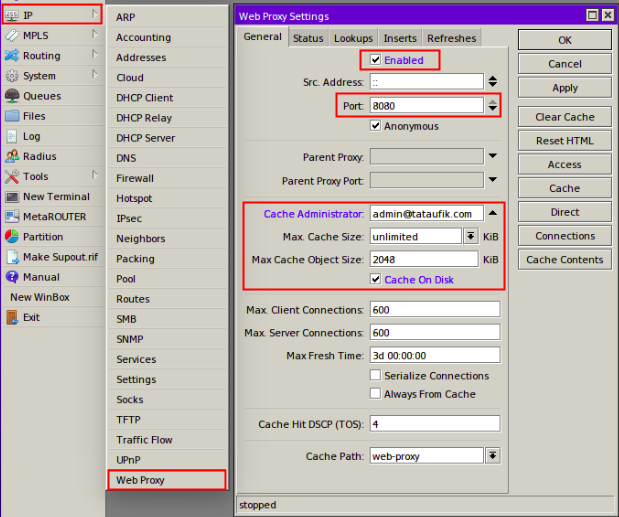Click the System gear icon

12,76
